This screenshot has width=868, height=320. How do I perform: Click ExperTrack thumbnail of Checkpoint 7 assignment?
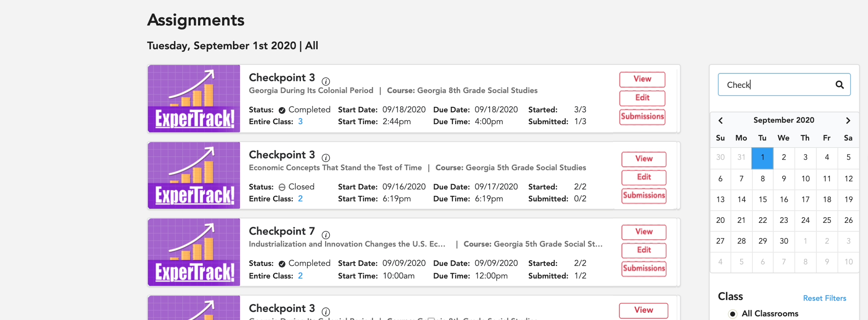194,252
